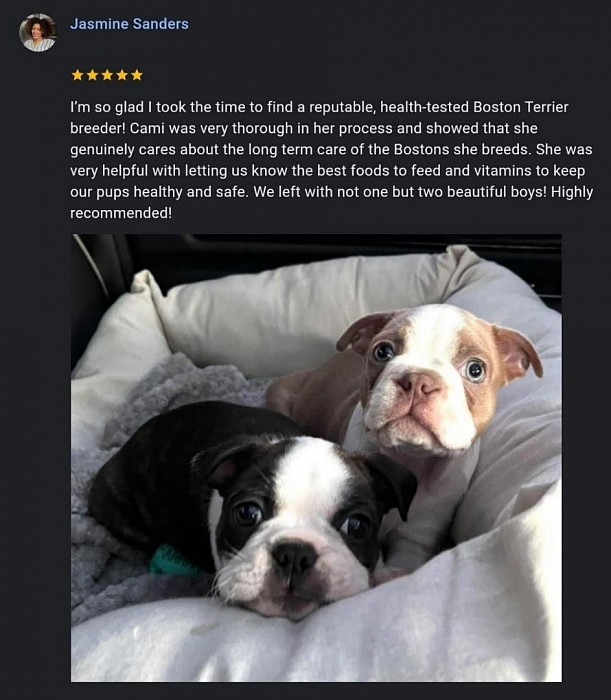Open the attached puppies photo

316,458
